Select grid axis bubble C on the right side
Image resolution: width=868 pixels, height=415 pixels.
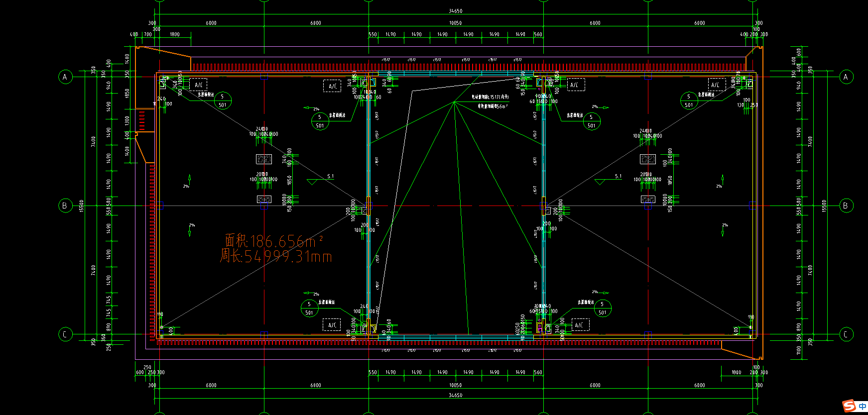pos(846,334)
